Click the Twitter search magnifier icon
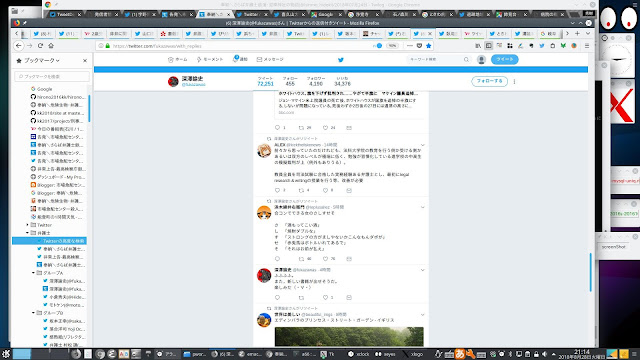The height and width of the screenshot is (360, 640). point(466,60)
